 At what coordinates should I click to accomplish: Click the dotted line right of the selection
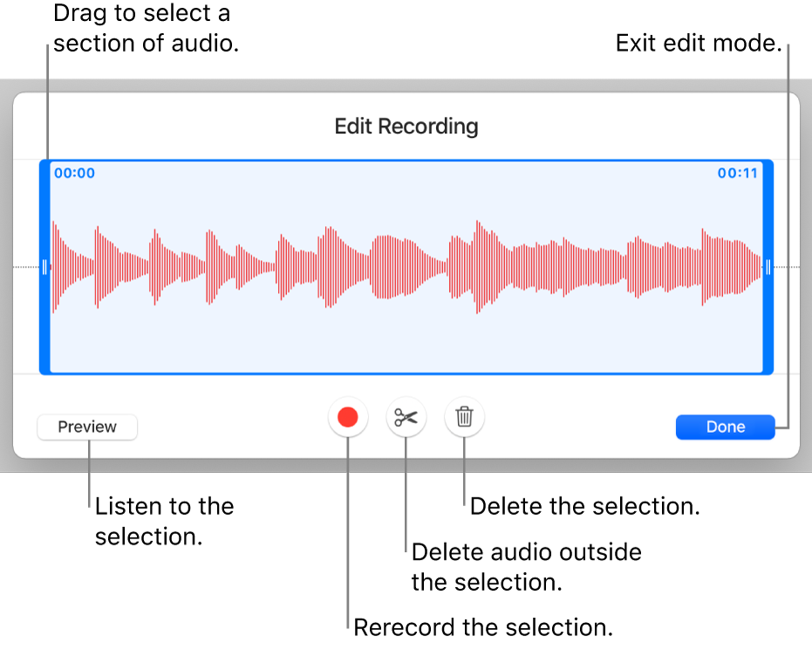[x=788, y=267]
